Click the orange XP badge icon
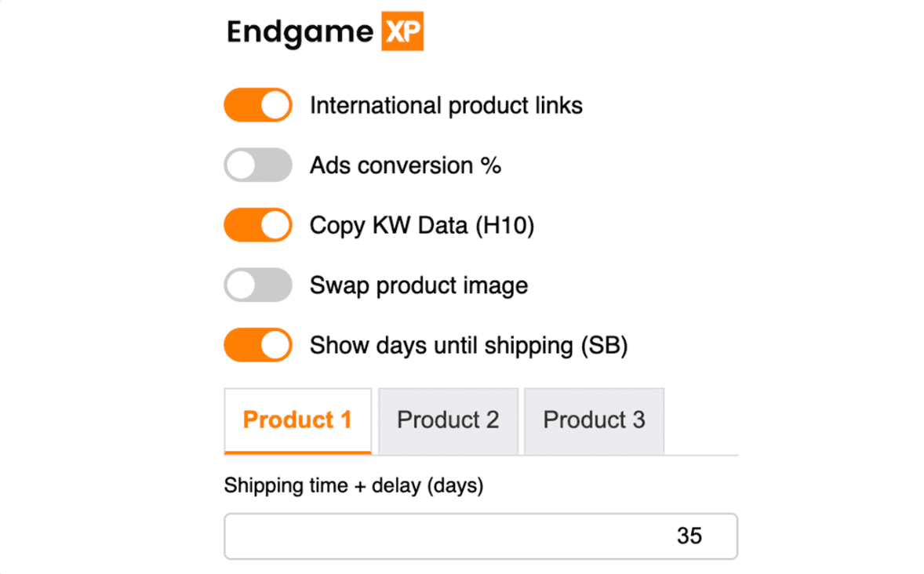Viewport: 924px width, 574px height. (402, 31)
